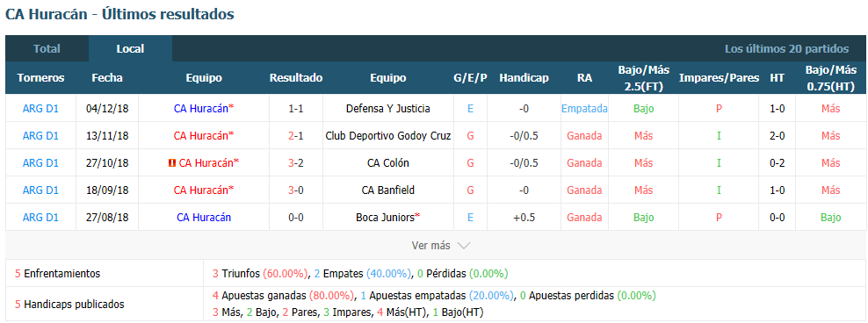This screenshot has width=868, height=323.
Task: Open Boca Juniors team link
Action: [x=388, y=218]
